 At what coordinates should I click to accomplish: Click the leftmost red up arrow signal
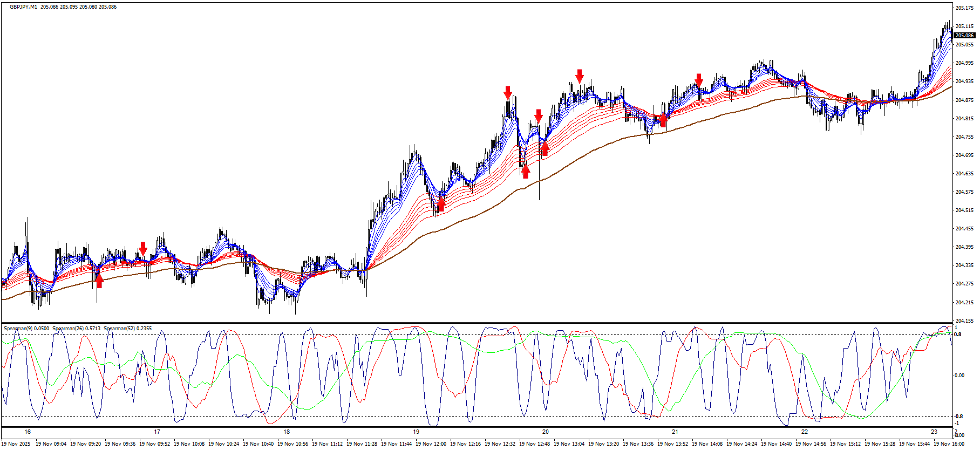click(99, 280)
